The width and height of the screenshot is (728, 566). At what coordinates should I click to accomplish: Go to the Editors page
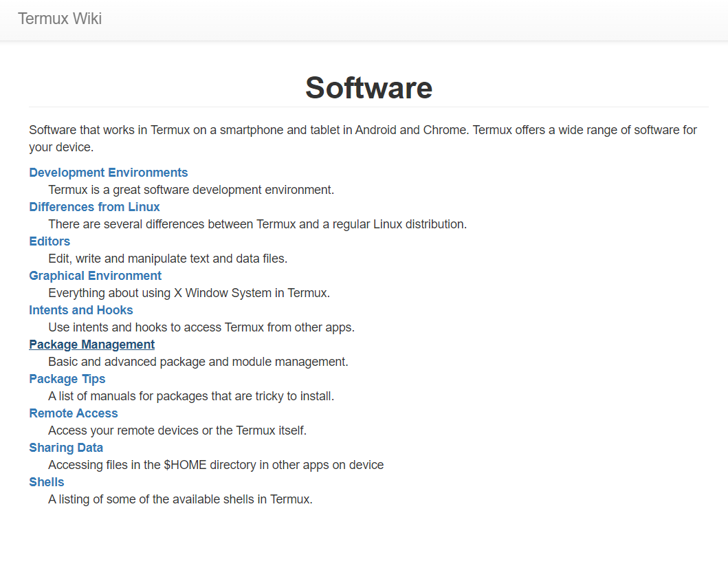pos(49,241)
